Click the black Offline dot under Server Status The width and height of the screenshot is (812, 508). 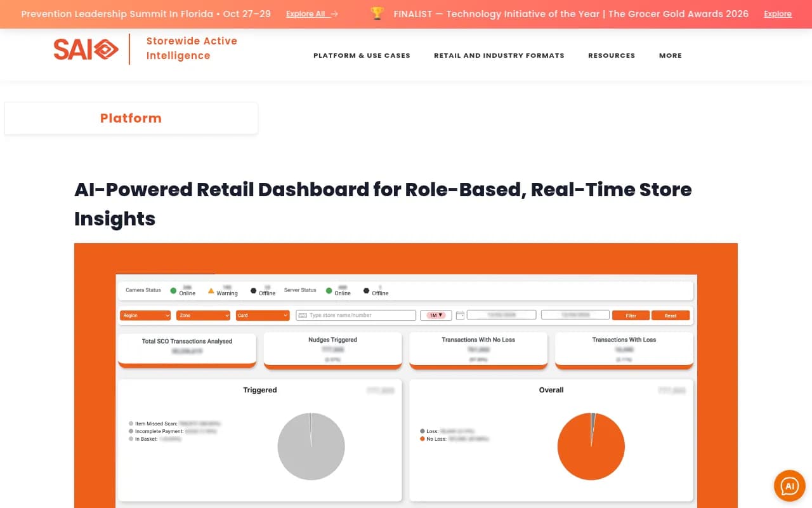point(366,291)
